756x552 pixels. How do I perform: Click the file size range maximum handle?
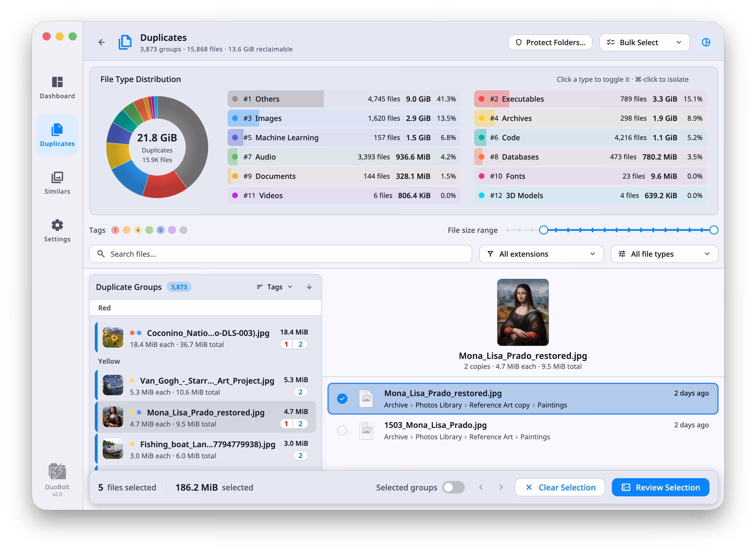point(714,230)
